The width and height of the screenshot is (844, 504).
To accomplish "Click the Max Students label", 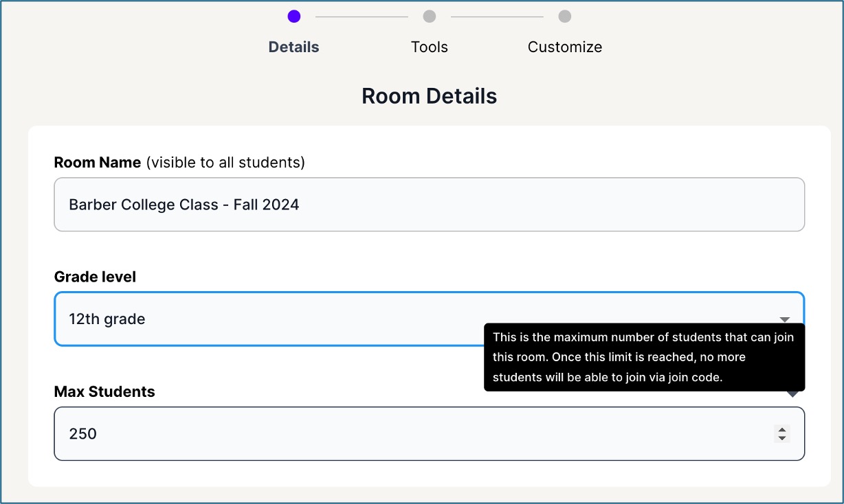I will tap(104, 392).
